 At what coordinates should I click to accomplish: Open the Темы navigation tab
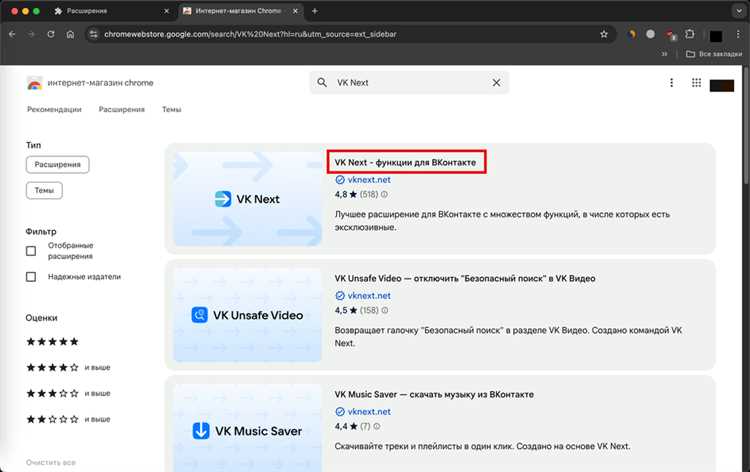coord(171,110)
